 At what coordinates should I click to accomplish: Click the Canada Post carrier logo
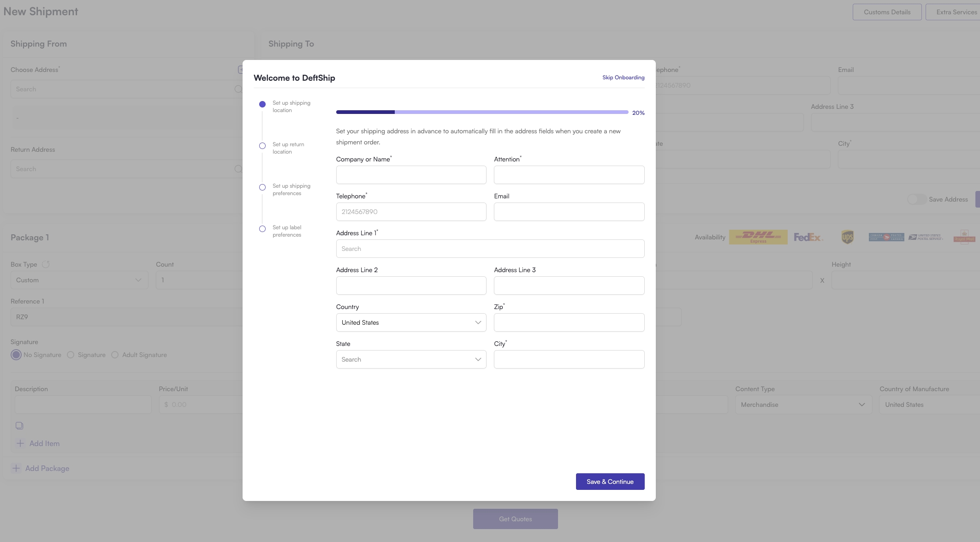click(x=886, y=237)
